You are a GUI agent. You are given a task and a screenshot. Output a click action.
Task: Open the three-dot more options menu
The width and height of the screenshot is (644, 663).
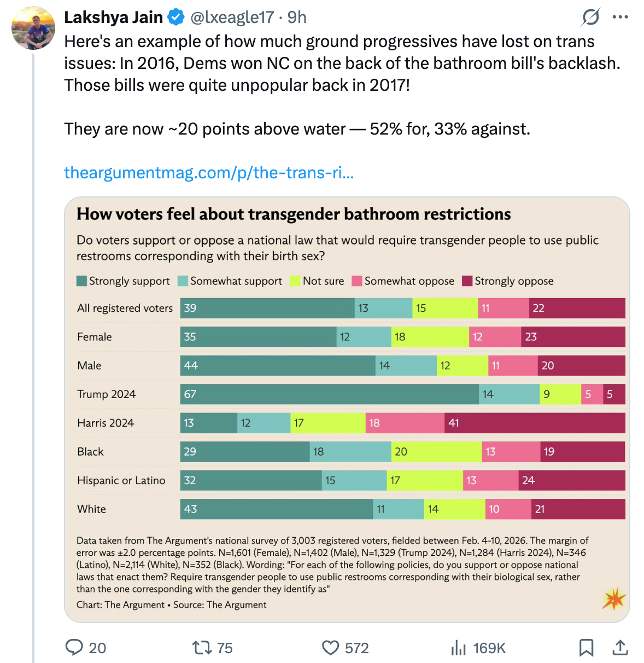(x=620, y=17)
